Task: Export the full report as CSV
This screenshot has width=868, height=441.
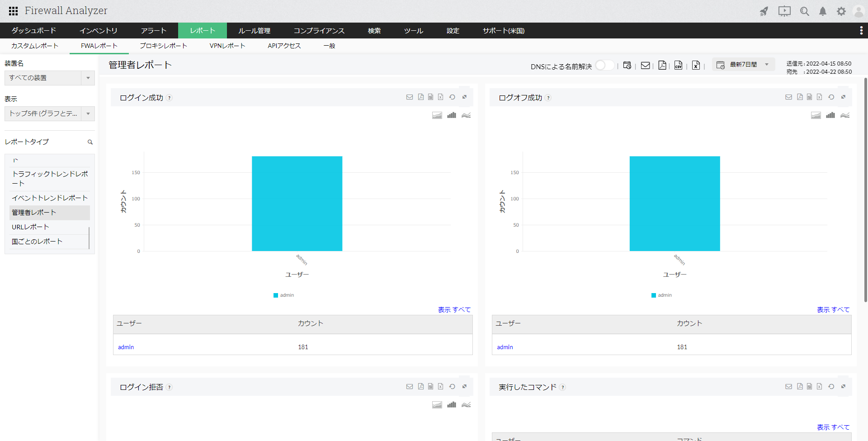Action: pos(679,65)
